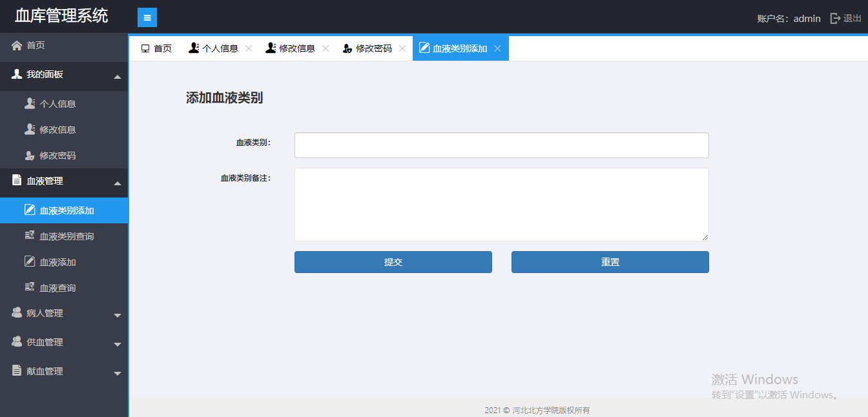This screenshot has height=417, width=868.
Task: Switch to the 修改信息 tab
Action: tap(297, 48)
